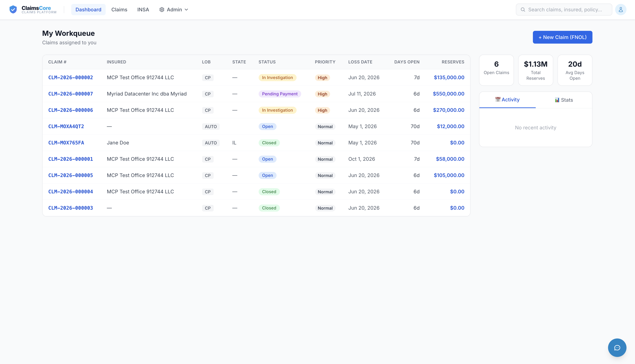Click Open status for CLM-MOXA4QT2
The height and width of the screenshot is (364, 635).
click(x=267, y=127)
